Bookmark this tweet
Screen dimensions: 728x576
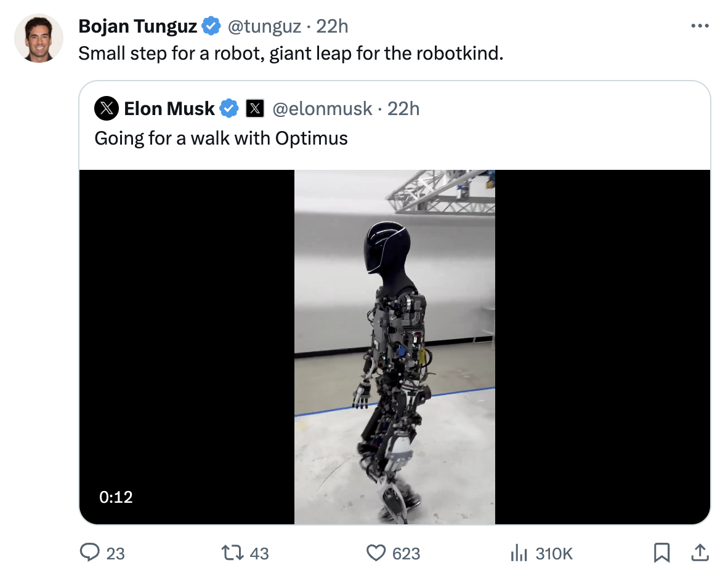pyautogui.click(x=661, y=553)
